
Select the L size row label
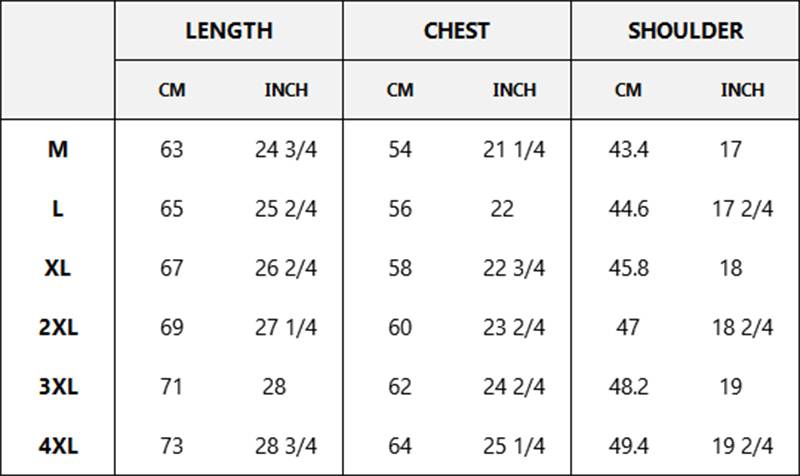coord(58,209)
